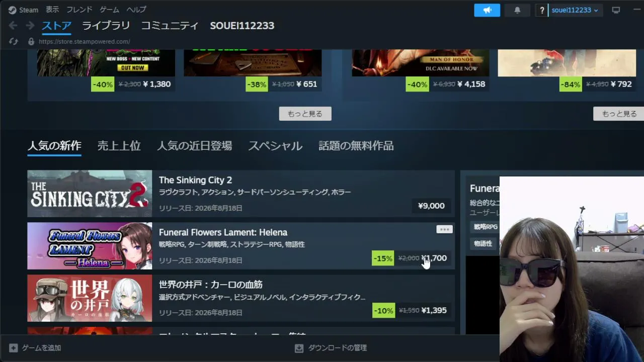Click The Sinking City 2 thumbnail
This screenshot has width=644, height=362.
(90, 194)
